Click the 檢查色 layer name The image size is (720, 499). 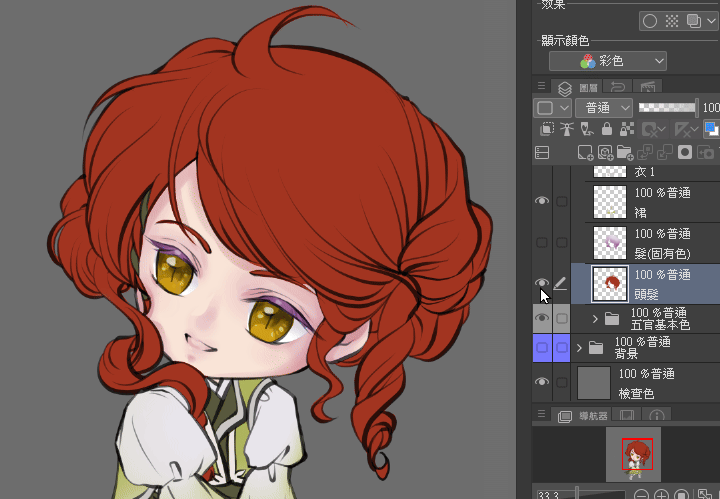pyautogui.click(x=636, y=393)
